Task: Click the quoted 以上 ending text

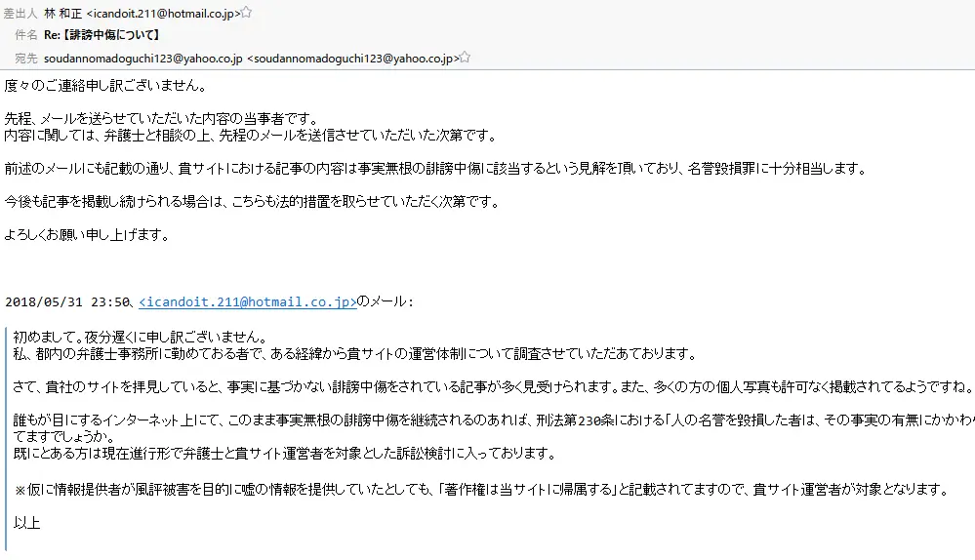Action: (x=26, y=523)
